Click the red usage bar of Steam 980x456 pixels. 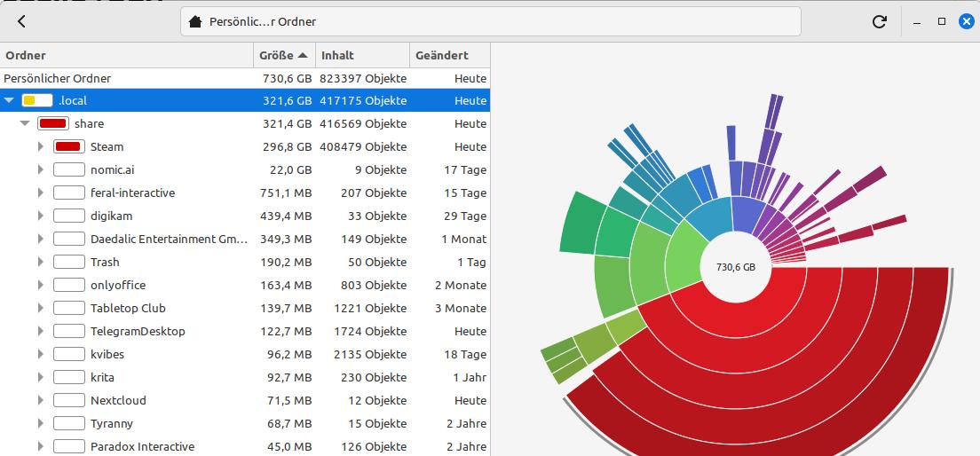pyautogui.click(x=68, y=146)
